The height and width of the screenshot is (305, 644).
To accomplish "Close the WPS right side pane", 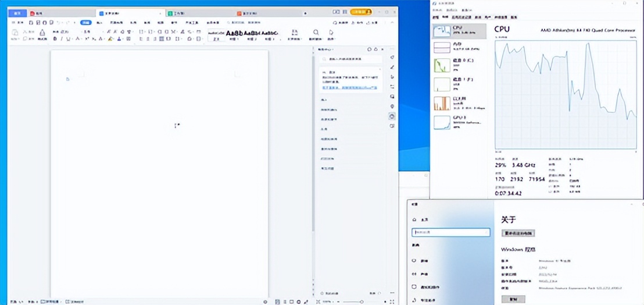I will click(x=381, y=49).
